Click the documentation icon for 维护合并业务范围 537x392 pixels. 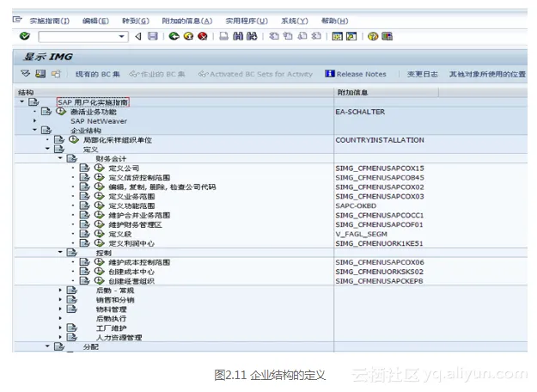pos(84,215)
